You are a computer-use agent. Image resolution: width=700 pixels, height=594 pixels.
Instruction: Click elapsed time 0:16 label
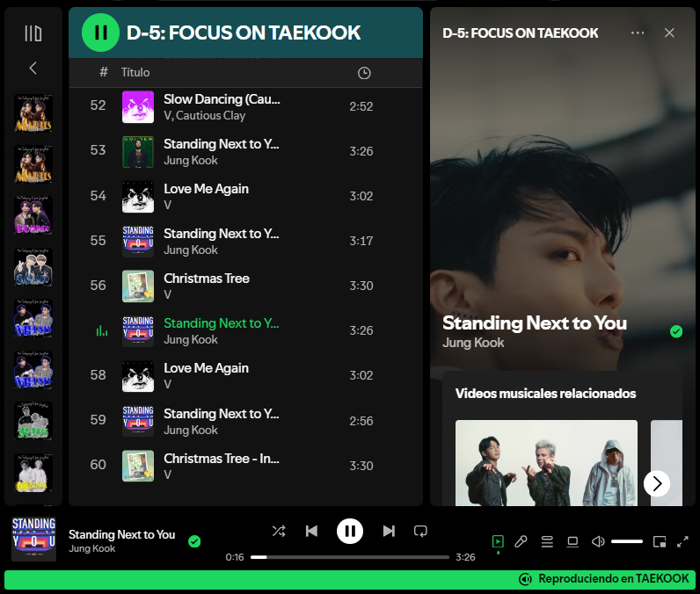tap(235, 557)
